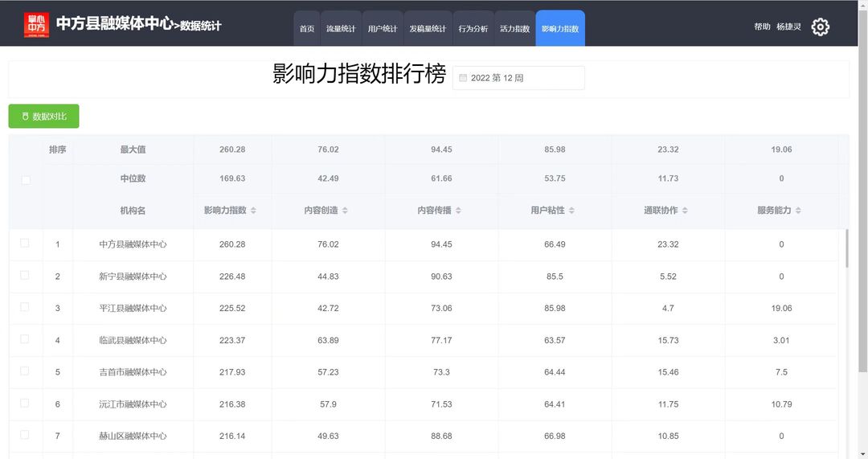Click the 平江县融媒体中心 name cell
868x459 pixels.
pos(133,309)
